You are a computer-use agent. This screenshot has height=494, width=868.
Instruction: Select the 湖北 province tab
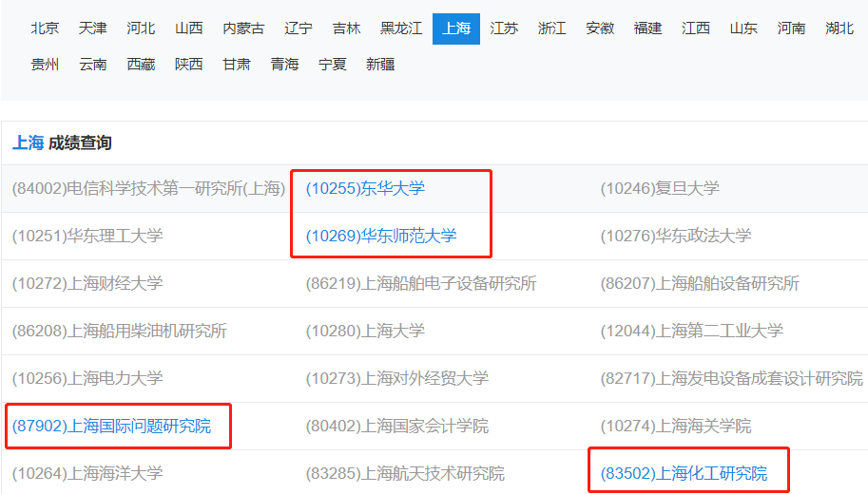(x=839, y=28)
